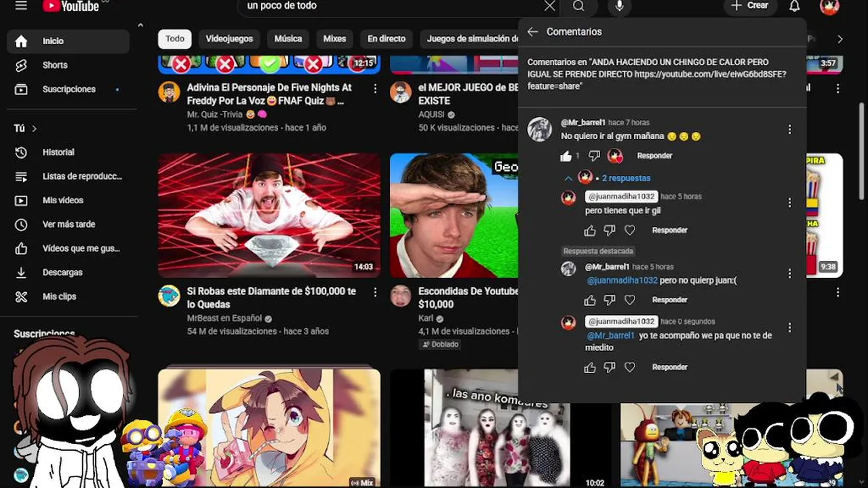Open Shorts from sidebar
Viewport: 868px width, 488px height.
(x=68, y=65)
